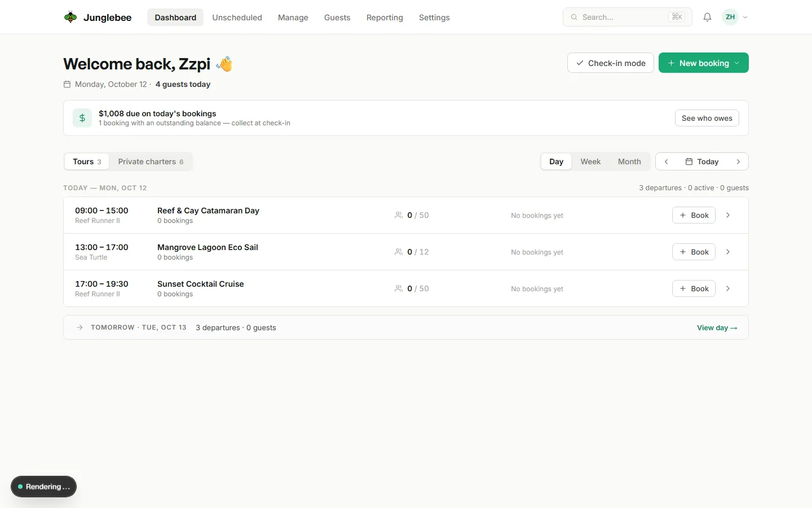812x508 pixels.
Task: Open the ZH user avatar
Action: coord(730,17)
